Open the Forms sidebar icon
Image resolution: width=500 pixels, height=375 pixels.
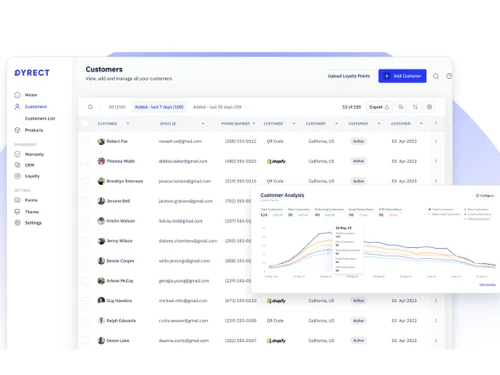pyautogui.click(x=17, y=200)
